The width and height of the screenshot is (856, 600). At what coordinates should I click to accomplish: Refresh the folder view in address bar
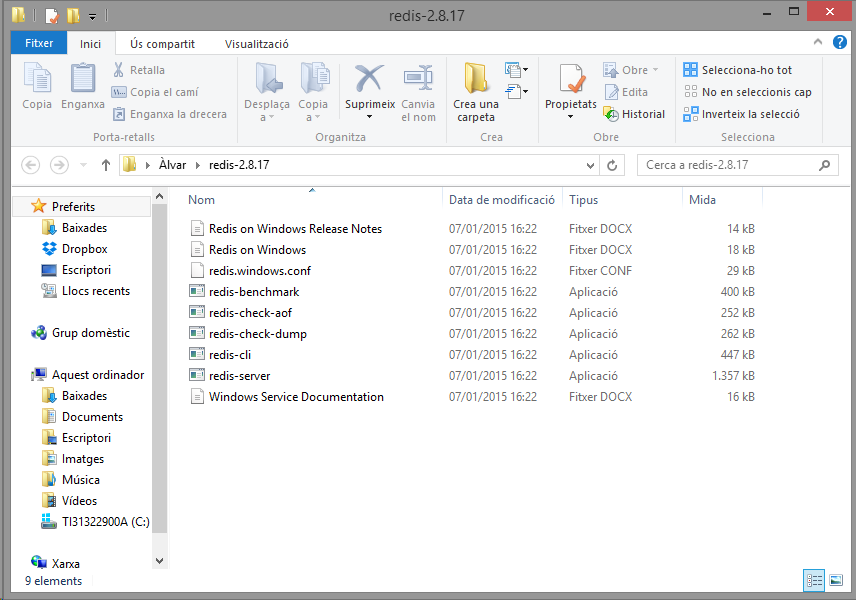point(613,165)
